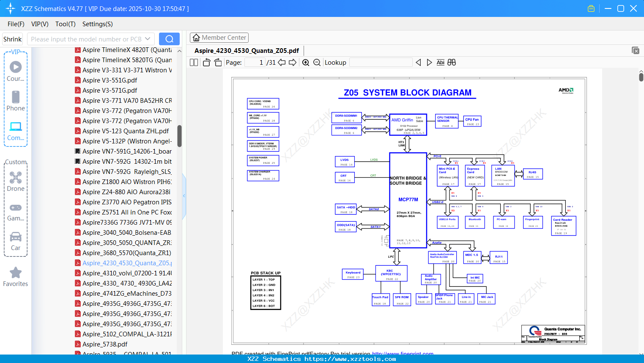This screenshot has height=363, width=644.
Task: Open Aspire TimelineX 4820T file
Action: 123,50
